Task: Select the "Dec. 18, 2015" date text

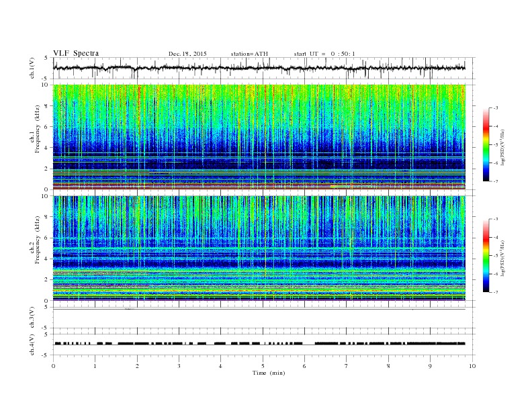Action: pyautogui.click(x=187, y=54)
